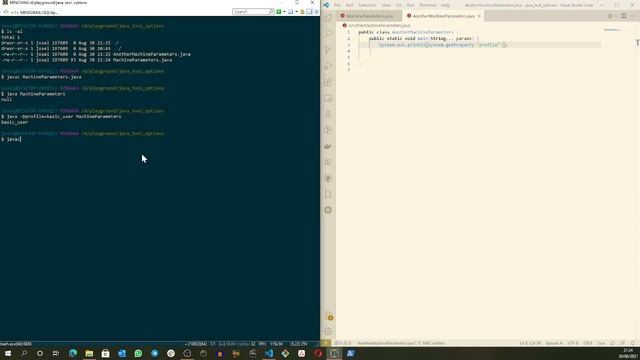Open VS Code Manage gear icon

tap(328, 331)
